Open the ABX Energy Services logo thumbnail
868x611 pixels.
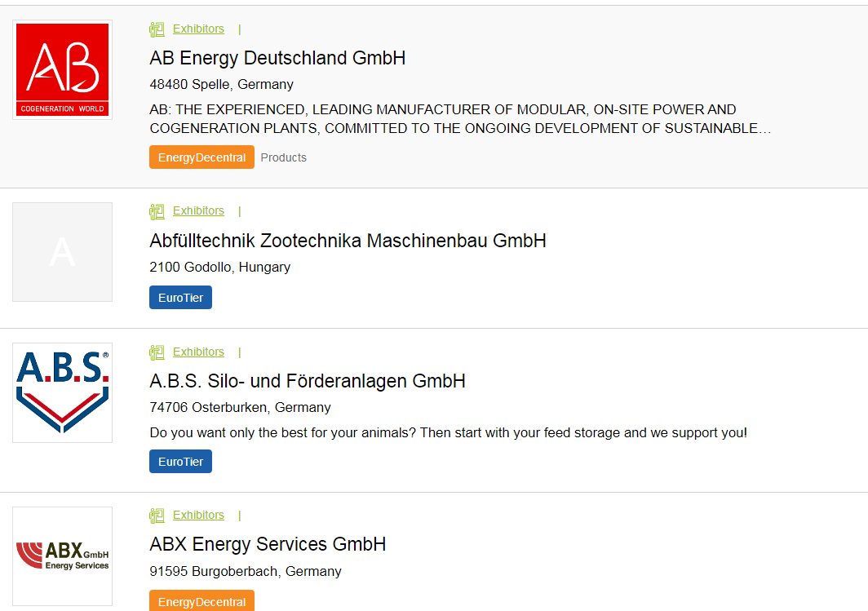pos(63,556)
